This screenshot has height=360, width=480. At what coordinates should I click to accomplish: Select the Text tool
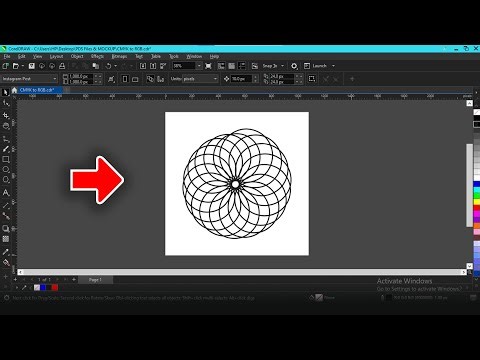click(x=6, y=193)
